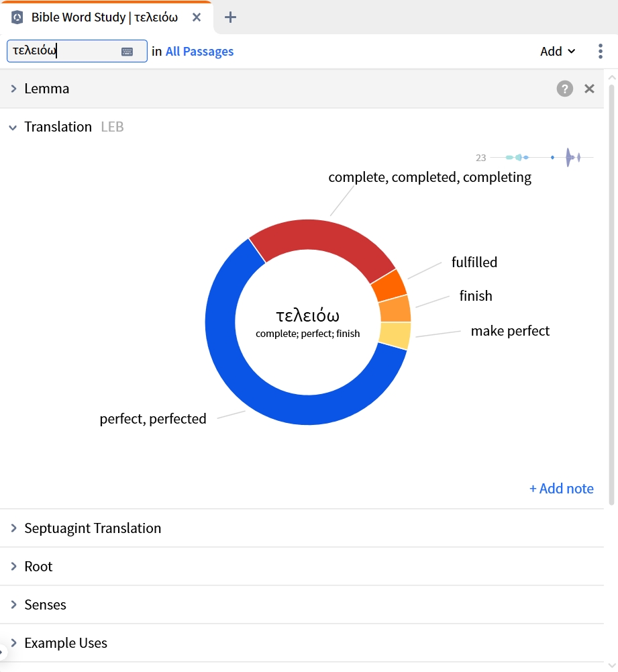The image size is (618, 672).
Task: Open the Add dropdown menu
Action: [x=557, y=52]
